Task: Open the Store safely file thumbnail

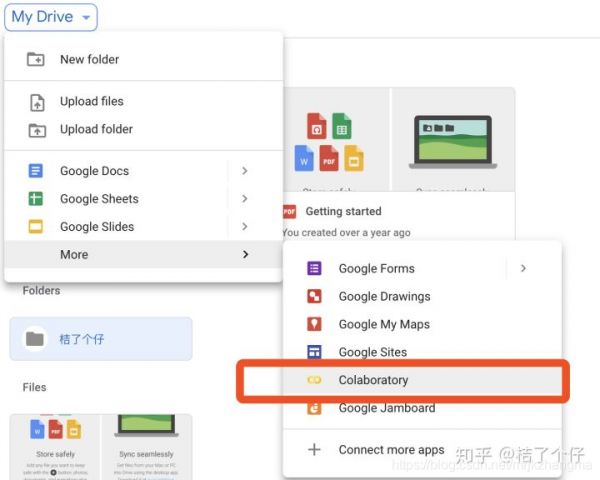Action: point(54,445)
